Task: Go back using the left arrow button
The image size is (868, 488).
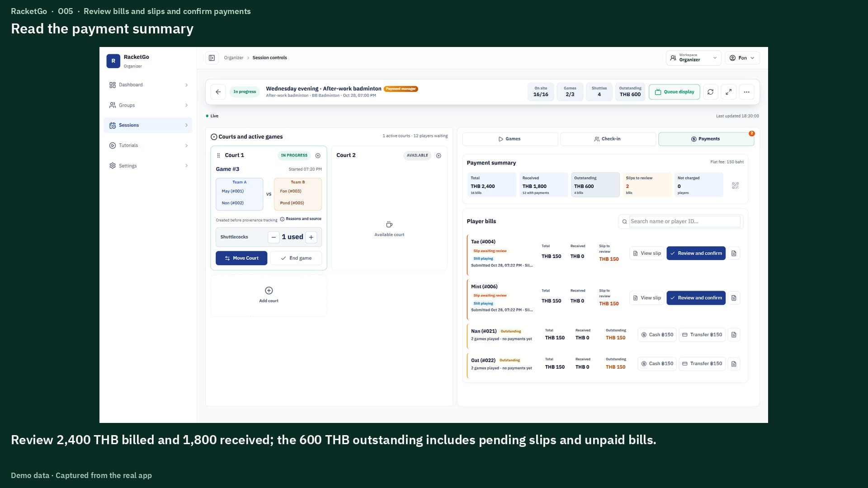Action: pyautogui.click(x=218, y=92)
